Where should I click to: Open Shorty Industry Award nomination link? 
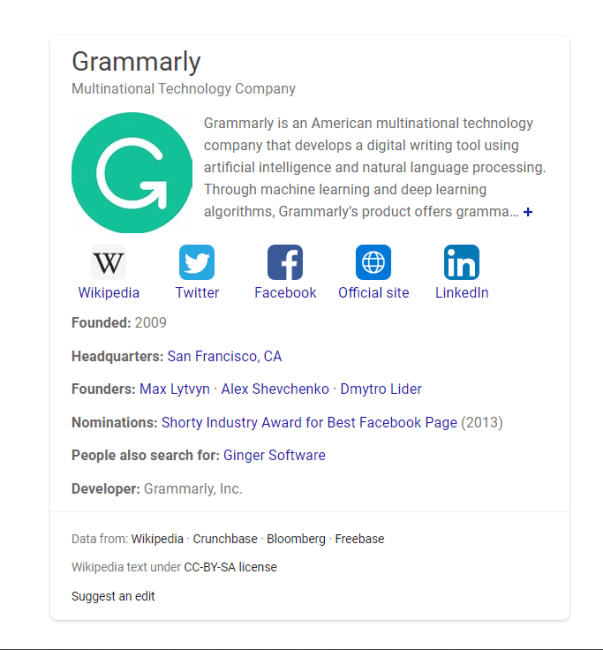[x=309, y=422]
